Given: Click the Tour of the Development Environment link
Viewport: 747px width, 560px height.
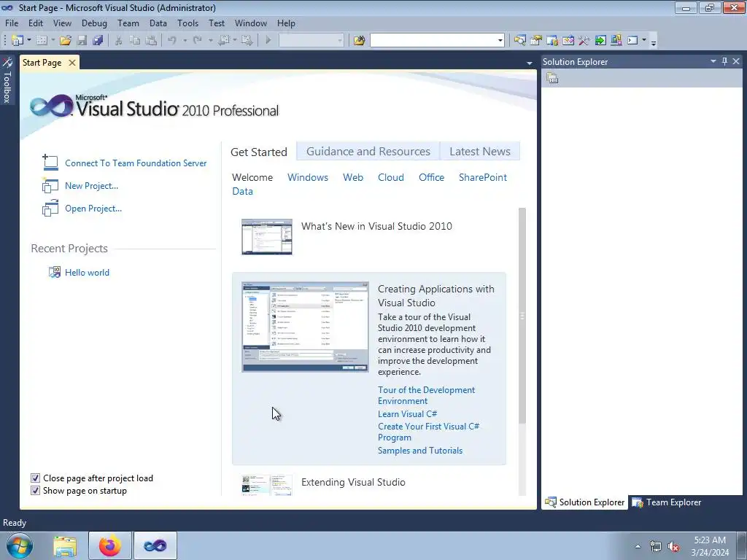Looking at the screenshot, I should (426, 395).
